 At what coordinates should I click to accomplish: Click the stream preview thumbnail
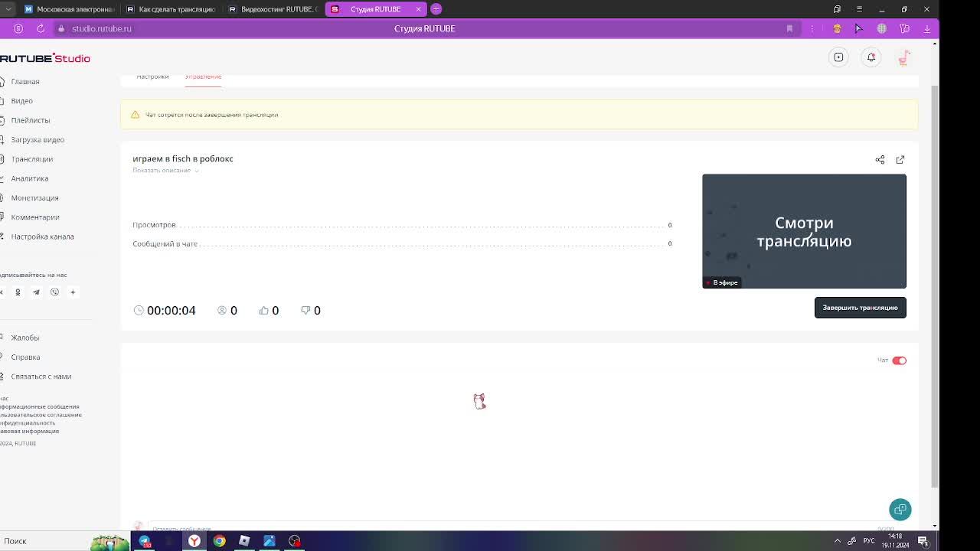coord(804,231)
